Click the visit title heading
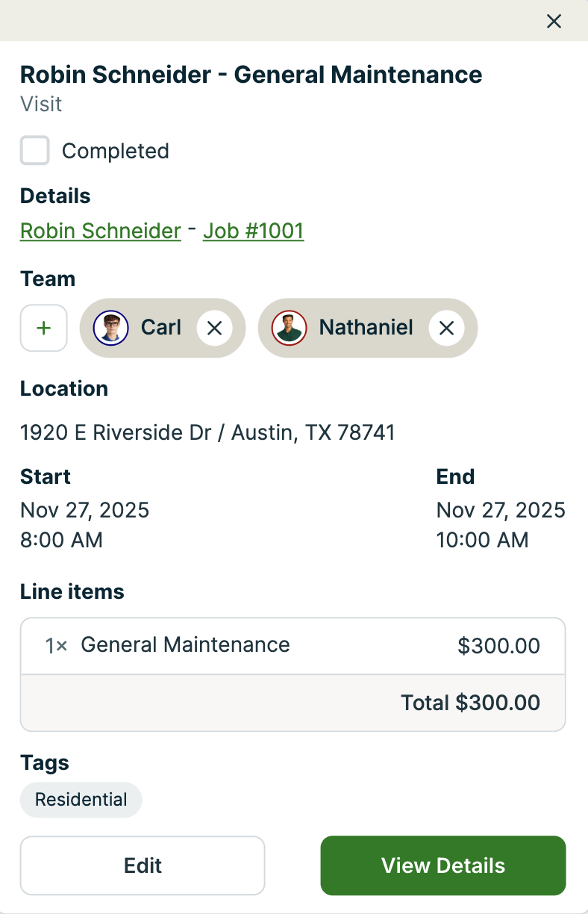This screenshot has height=914, width=588. pyautogui.click(x=251, y=75)
